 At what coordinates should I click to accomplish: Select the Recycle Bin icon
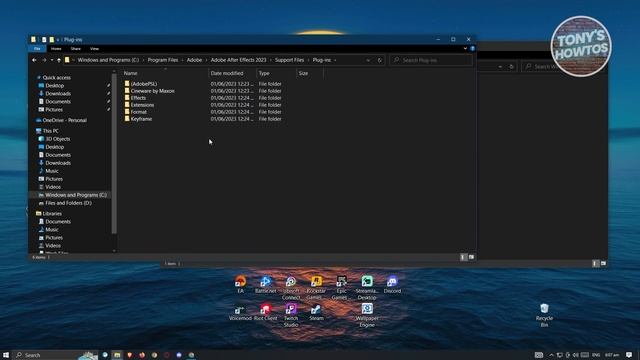pyautogui.click(x=544, y=315)
